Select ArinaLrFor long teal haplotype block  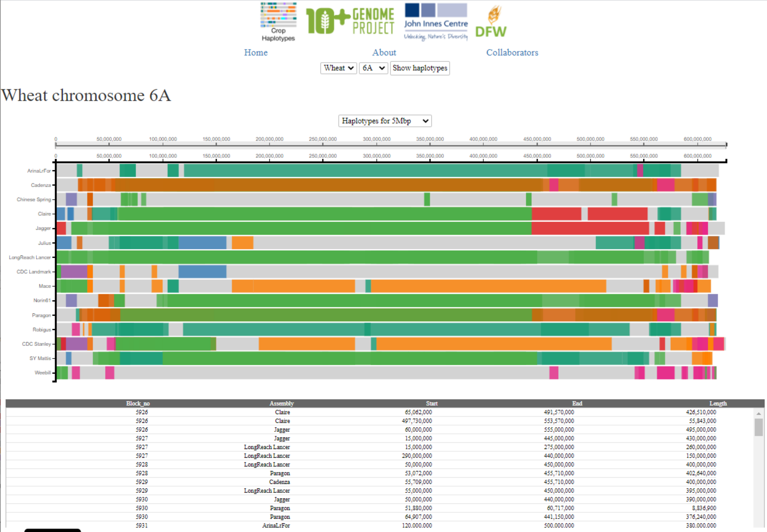point(365,170)
